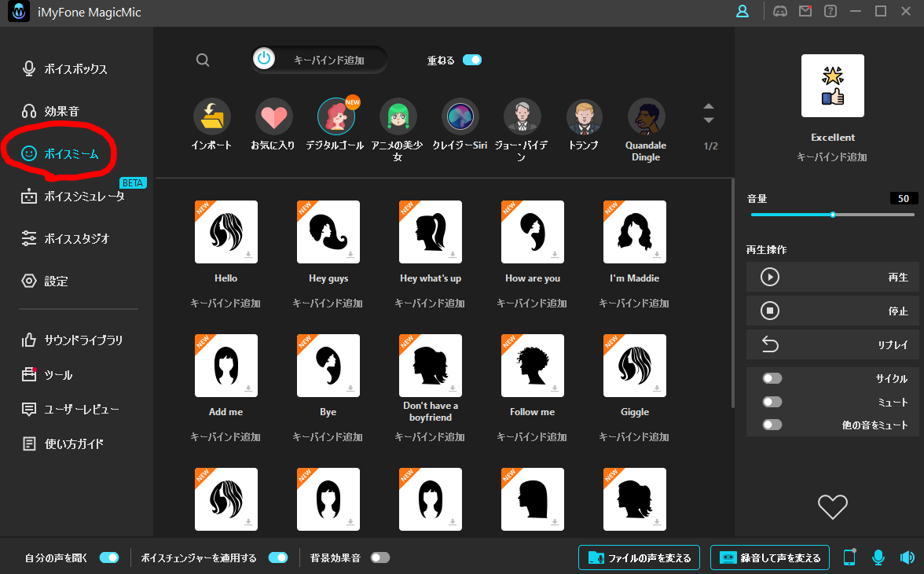Click the speaker volume icon in bottom bar
This screenshot has width=924, height=574.
[x=907, y=557]
